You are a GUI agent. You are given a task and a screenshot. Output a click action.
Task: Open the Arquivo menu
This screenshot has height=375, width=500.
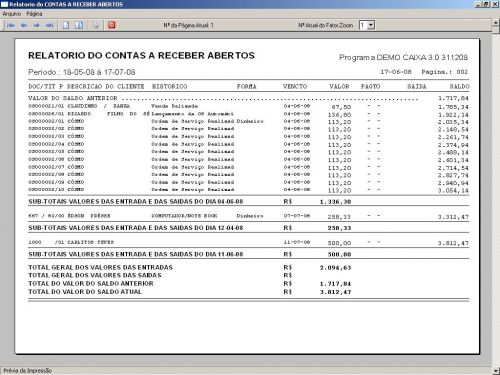[x=12, y=14]
